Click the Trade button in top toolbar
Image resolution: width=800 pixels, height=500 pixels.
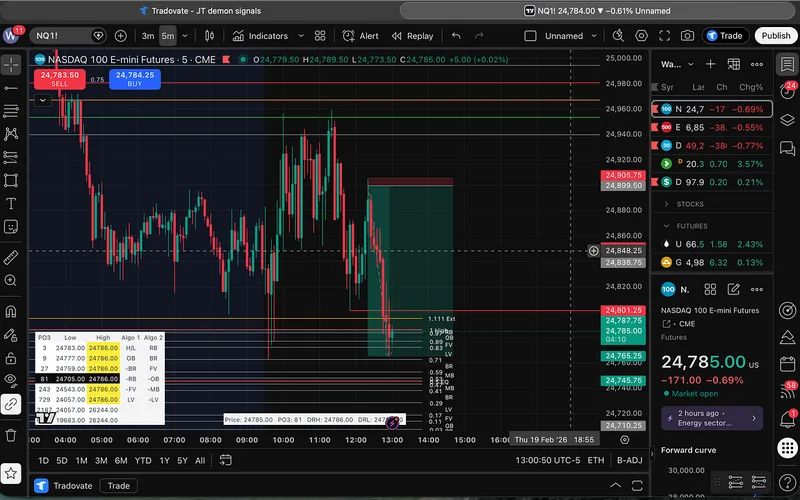coord(726,36)
